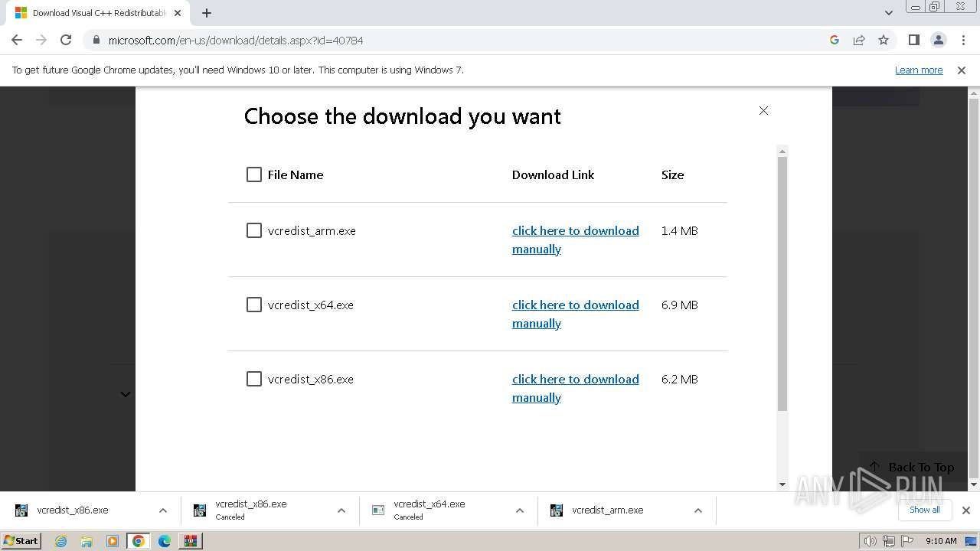The image size is (980, 551).
Task: Click the share page icon in address bar
Action: (x=859, y=40)
